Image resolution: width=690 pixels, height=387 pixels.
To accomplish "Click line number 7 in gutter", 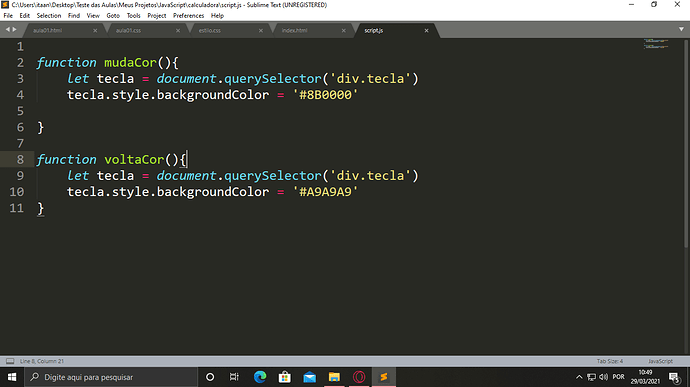I will point(20,143).
